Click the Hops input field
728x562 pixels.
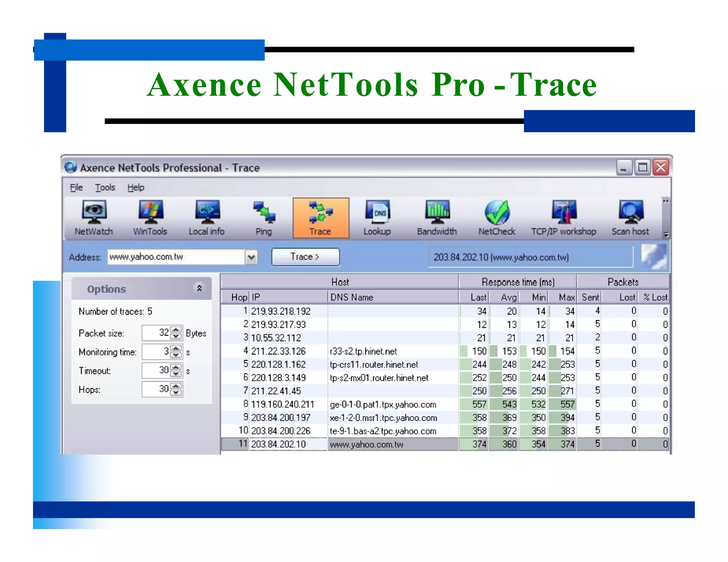click(156, 389)
